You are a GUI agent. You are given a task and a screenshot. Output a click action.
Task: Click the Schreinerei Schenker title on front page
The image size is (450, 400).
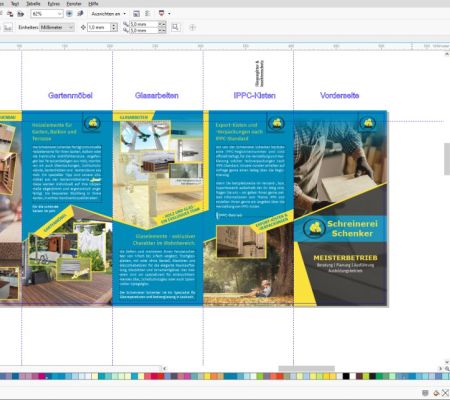click(352, 228)
